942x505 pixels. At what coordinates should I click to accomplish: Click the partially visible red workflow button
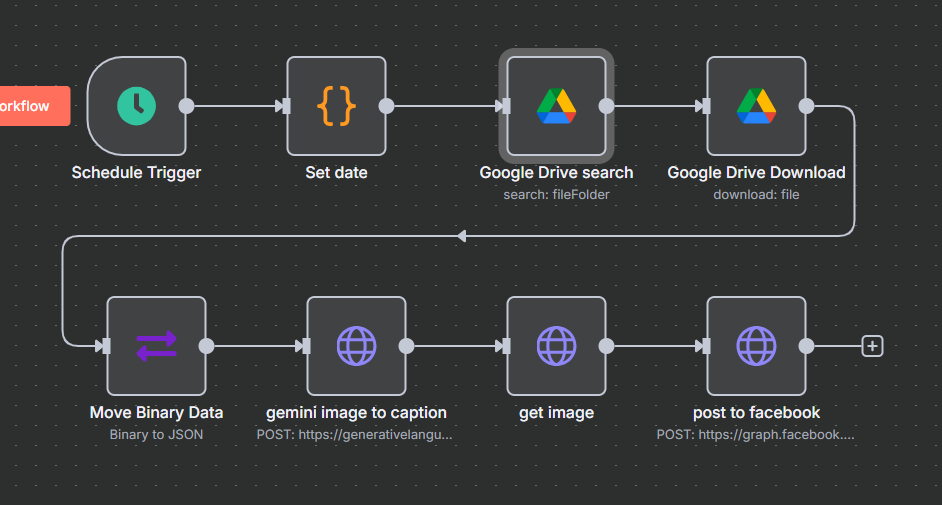(35, 106)
